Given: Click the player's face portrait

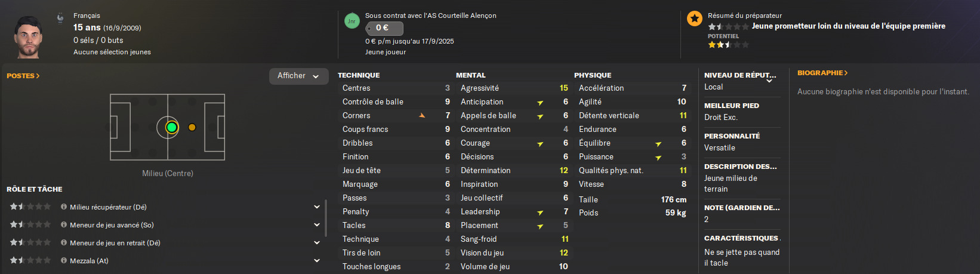Looking at the screenshot, I should (x=27, y=37).
